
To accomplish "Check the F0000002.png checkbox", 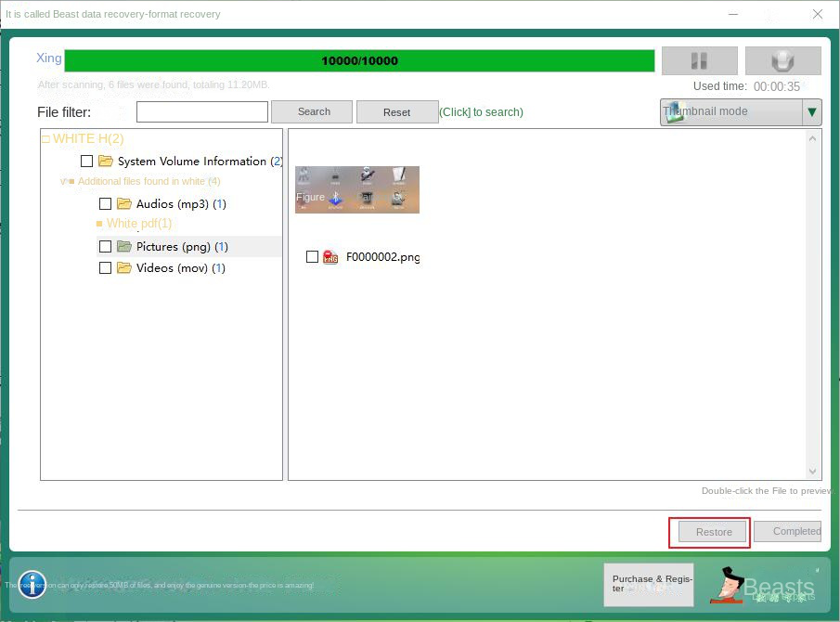I will (x=313, y=257).
